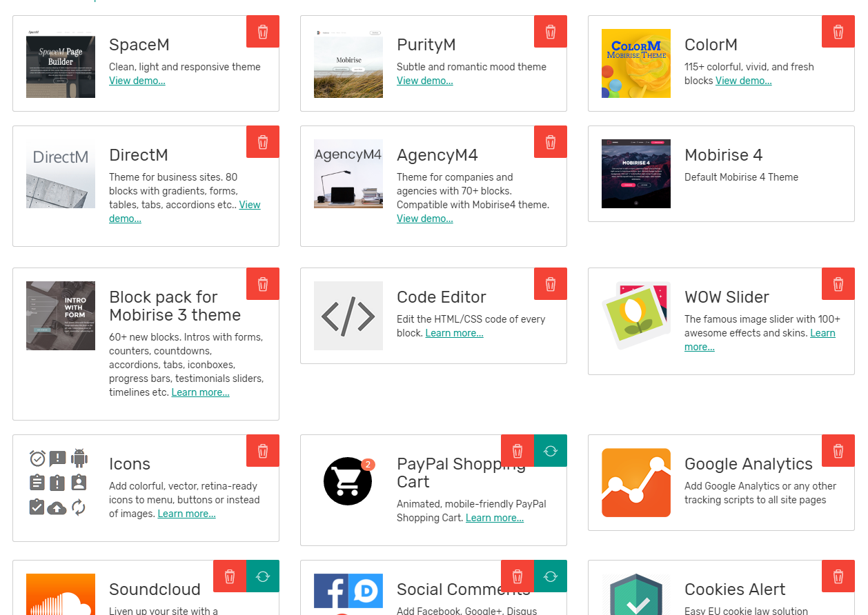Delete the Cookies Alert extension
The image size is (868, 615).
tap(838, 576)
